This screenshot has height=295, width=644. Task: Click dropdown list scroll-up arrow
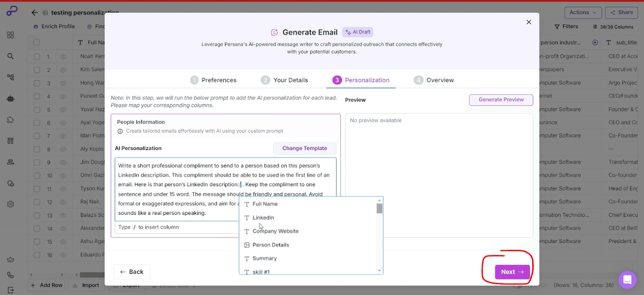pos(379,200)
